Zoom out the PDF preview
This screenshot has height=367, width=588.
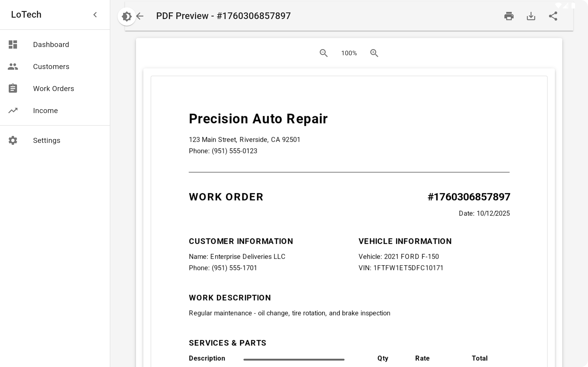[323, 53]
